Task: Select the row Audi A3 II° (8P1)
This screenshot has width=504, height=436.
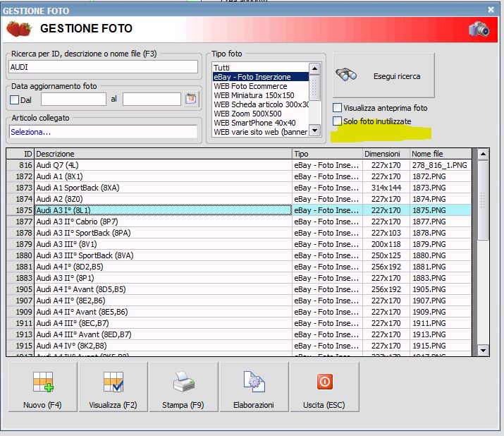Action: (239, 278)
